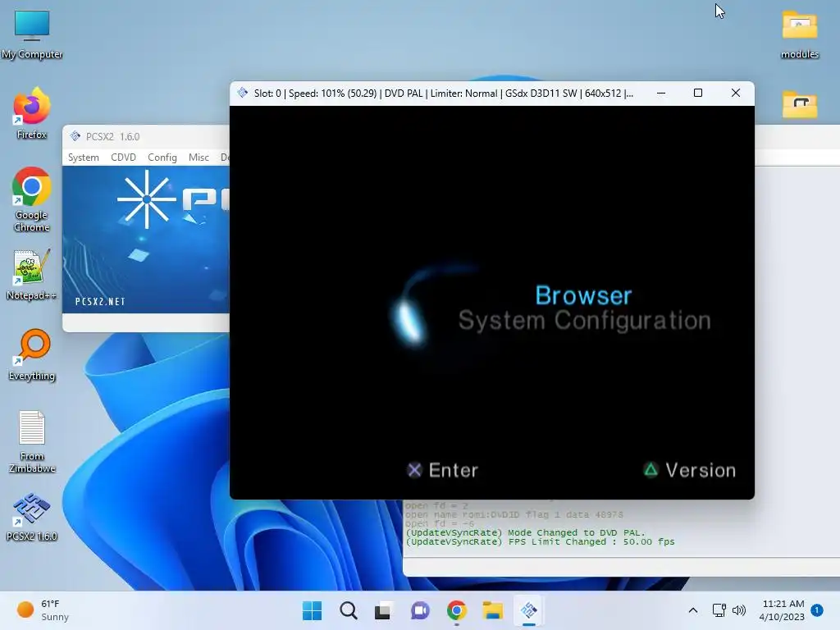Image resolution: width=840 pixels, height=630 pixels.
Task: Open Notepad++ desktop shortcut
Action: click(32, 275)
